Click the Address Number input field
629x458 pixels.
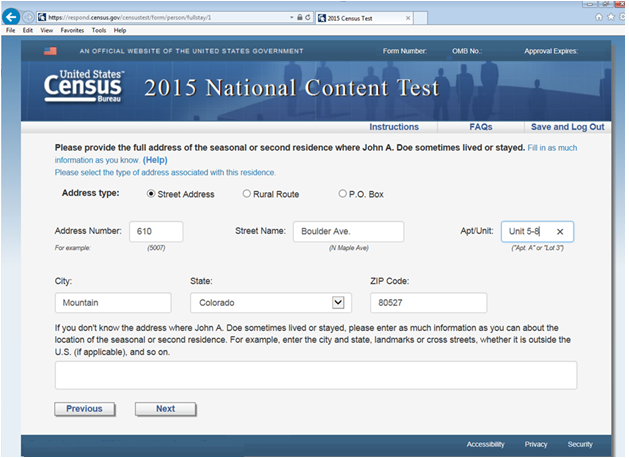[x=156, y=231]
